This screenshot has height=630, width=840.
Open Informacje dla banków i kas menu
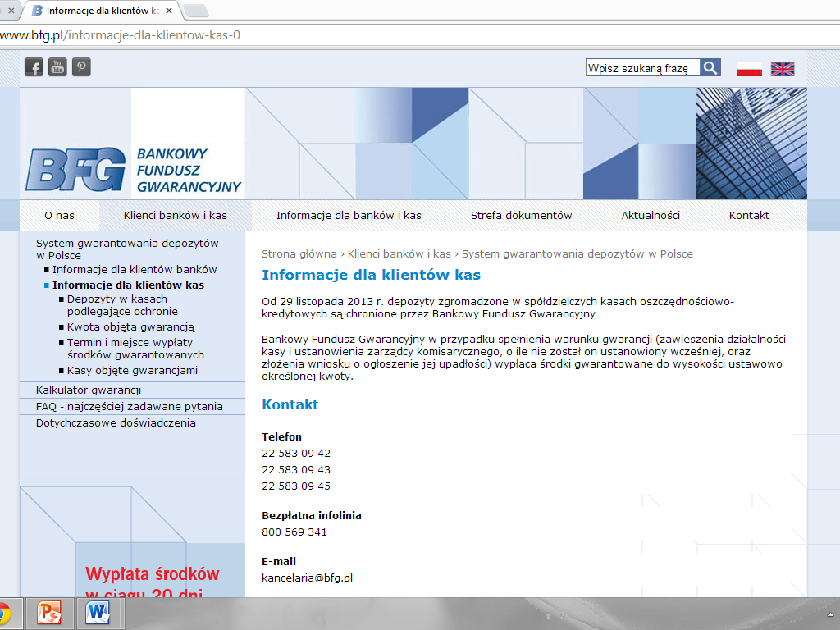349,216
